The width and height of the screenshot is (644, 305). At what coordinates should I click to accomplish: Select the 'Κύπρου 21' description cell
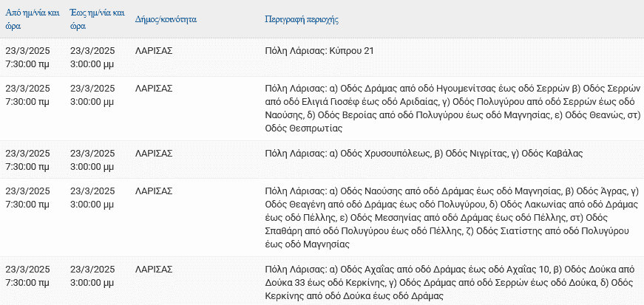coord(319,51)
